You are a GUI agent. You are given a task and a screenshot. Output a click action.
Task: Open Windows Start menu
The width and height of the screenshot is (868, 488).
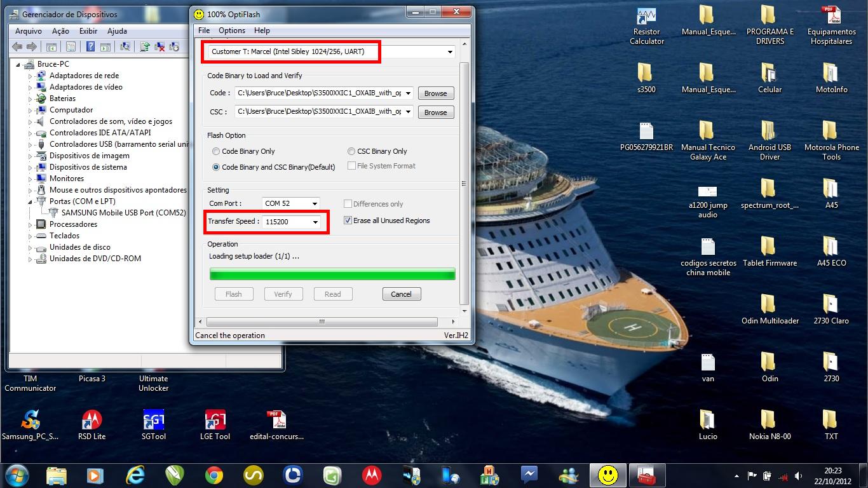(17, 475)
